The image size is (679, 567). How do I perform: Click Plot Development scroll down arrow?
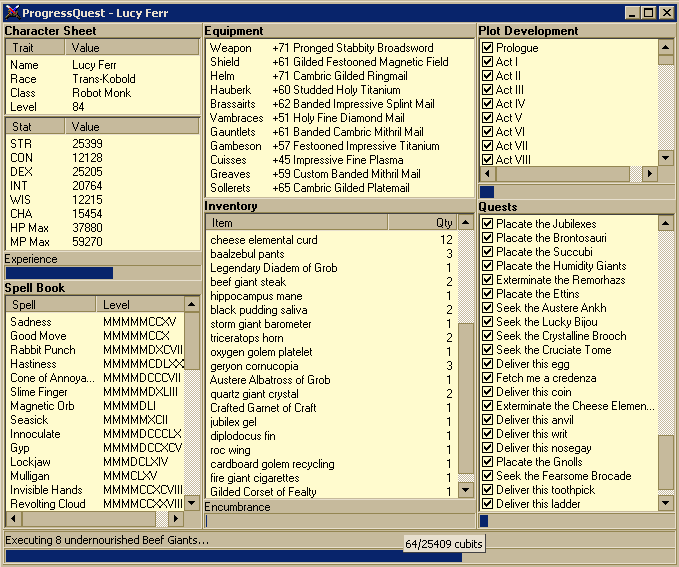(x=666, y=158)
